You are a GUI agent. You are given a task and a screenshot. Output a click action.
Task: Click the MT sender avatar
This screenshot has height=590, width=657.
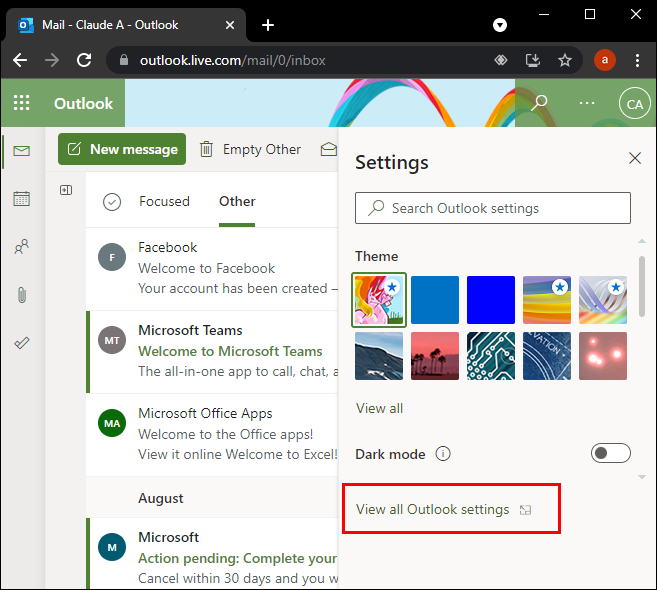point(112,340)
